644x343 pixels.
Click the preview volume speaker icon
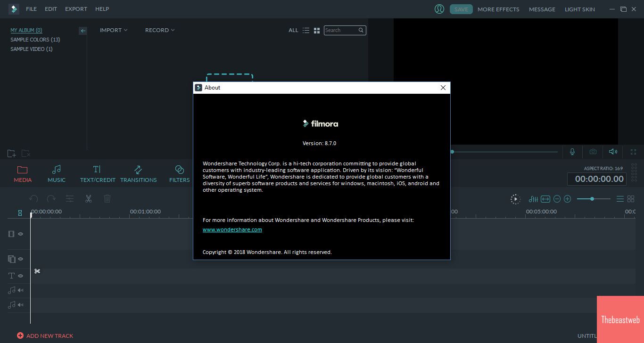coord(613,152)
